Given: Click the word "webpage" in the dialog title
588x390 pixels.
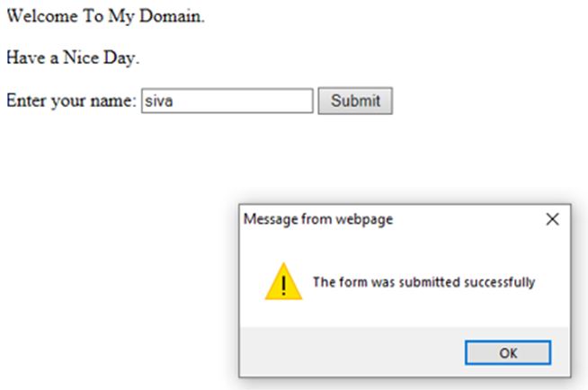Looking at the screenshot, I should coord(369,218).
